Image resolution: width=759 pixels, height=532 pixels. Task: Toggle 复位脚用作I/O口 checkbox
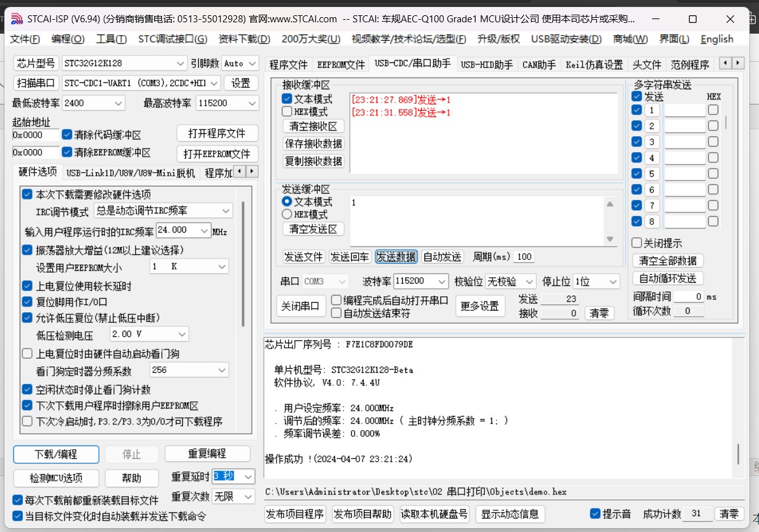click(x=27, y=301)
